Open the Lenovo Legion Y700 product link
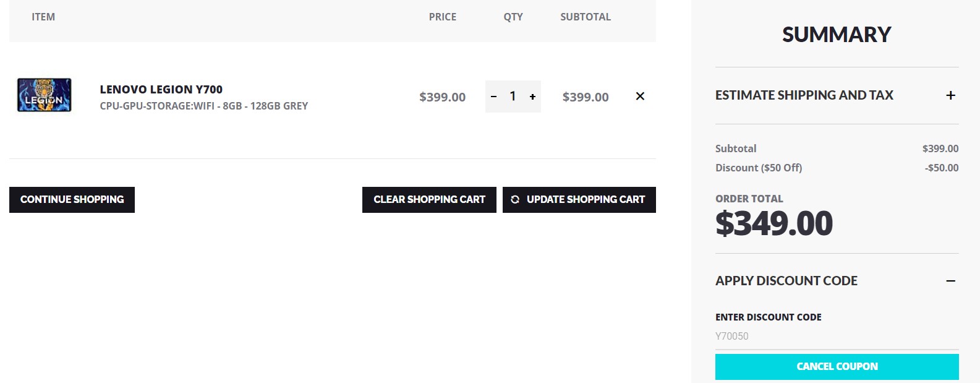This screenshot has width=980, height=383. click(x=161, y=89)
